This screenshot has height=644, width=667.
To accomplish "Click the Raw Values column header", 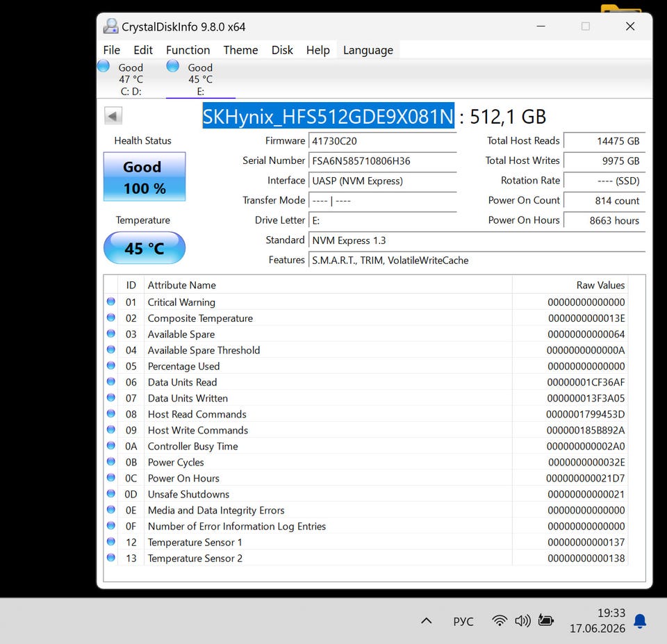I will click(x=570, y=285).
